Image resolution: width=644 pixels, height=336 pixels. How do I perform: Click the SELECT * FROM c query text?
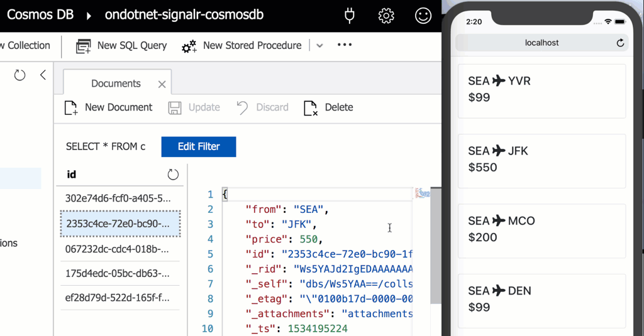(x=106, y=146)
